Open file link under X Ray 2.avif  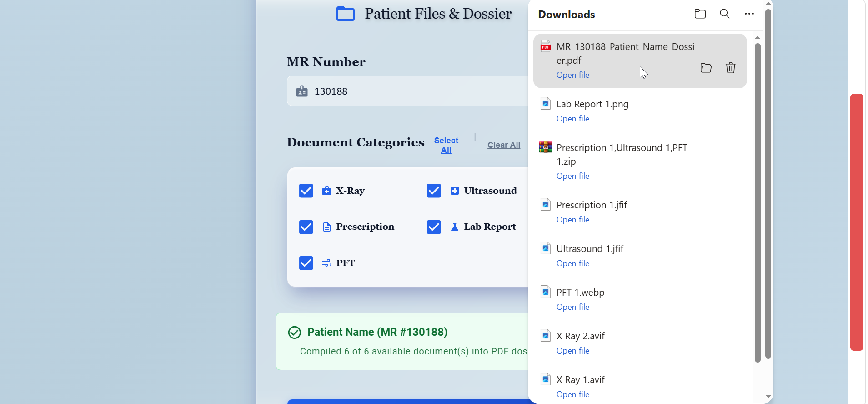point(573,351)
